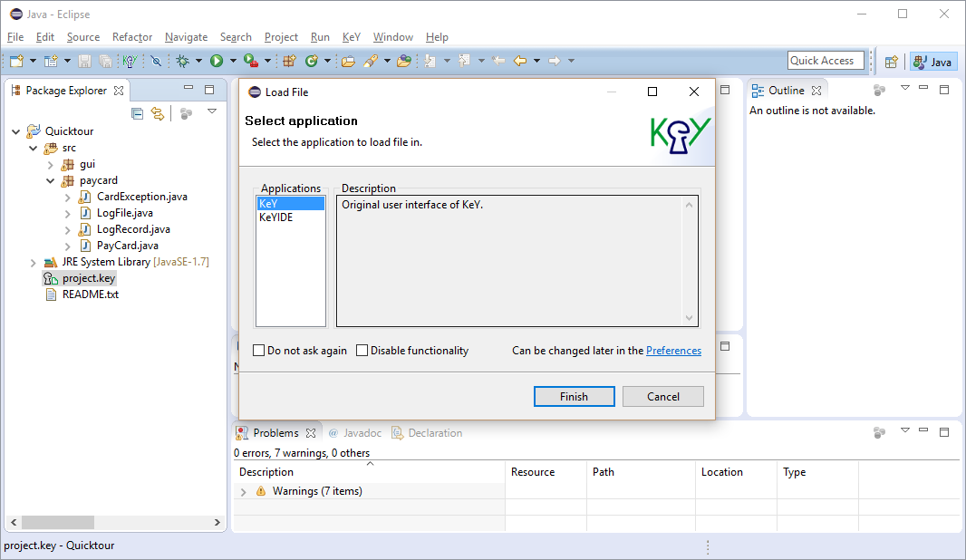Click the Previous Annotation toolbar icon
The image size is (966, 560).
[x=465, y=61]
